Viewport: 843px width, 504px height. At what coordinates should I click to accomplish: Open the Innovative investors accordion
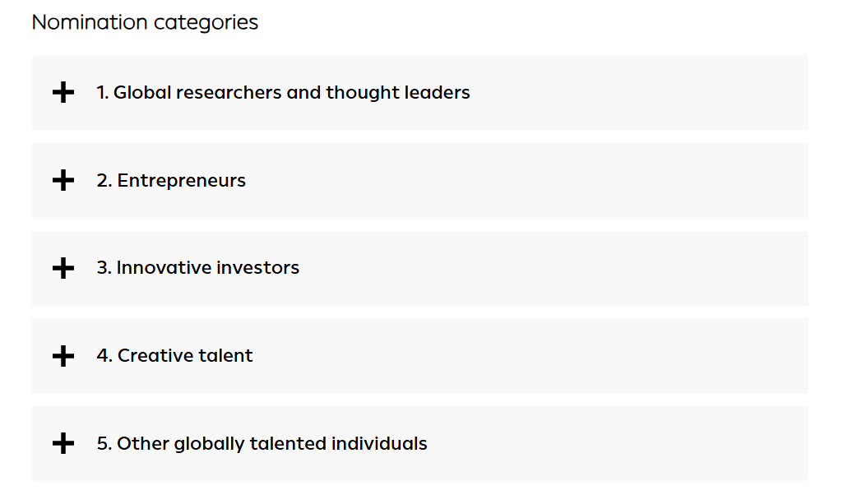click(420, 268)
